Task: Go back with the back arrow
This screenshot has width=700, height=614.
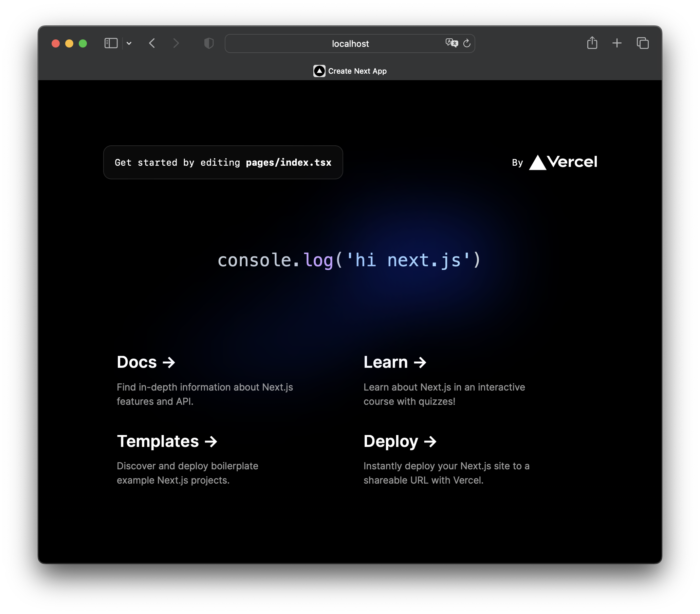Action: 152,43
